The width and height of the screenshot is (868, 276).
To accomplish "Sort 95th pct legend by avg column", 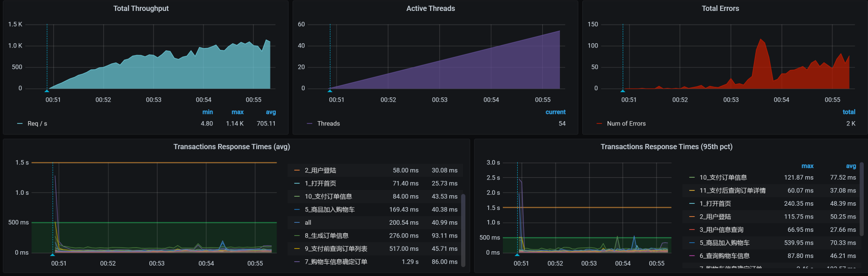I will pyautogui.click(x=850, y=166).
